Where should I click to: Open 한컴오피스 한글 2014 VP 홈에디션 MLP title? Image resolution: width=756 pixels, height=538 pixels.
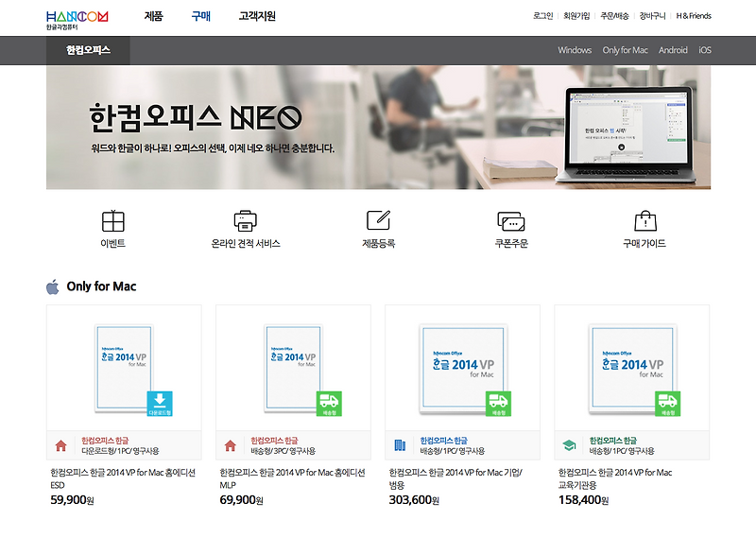coord(292,478)
